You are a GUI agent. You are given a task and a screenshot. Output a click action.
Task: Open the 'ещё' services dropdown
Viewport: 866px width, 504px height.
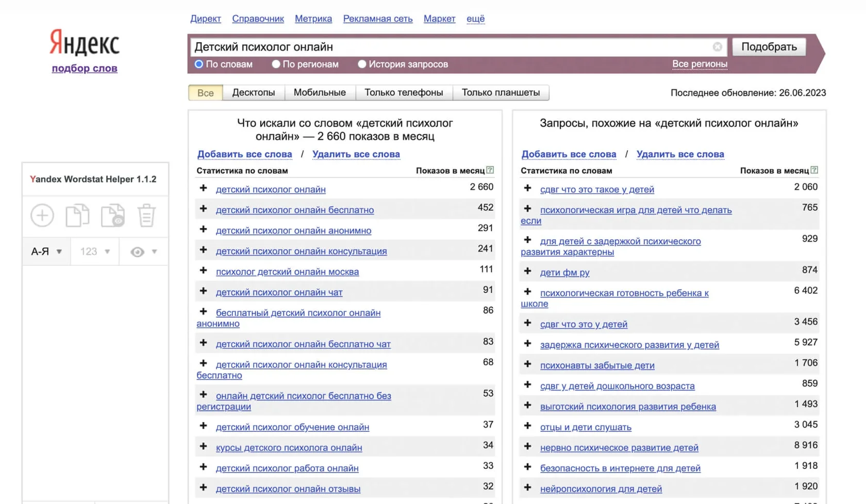[475, 19]
